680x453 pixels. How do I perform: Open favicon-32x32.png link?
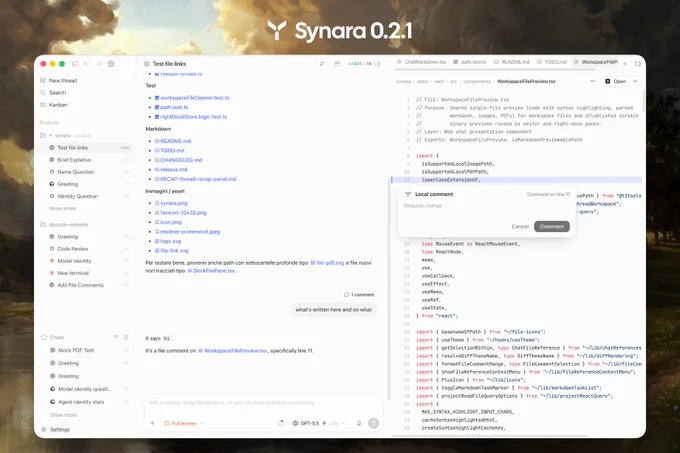tap(180, 213)
